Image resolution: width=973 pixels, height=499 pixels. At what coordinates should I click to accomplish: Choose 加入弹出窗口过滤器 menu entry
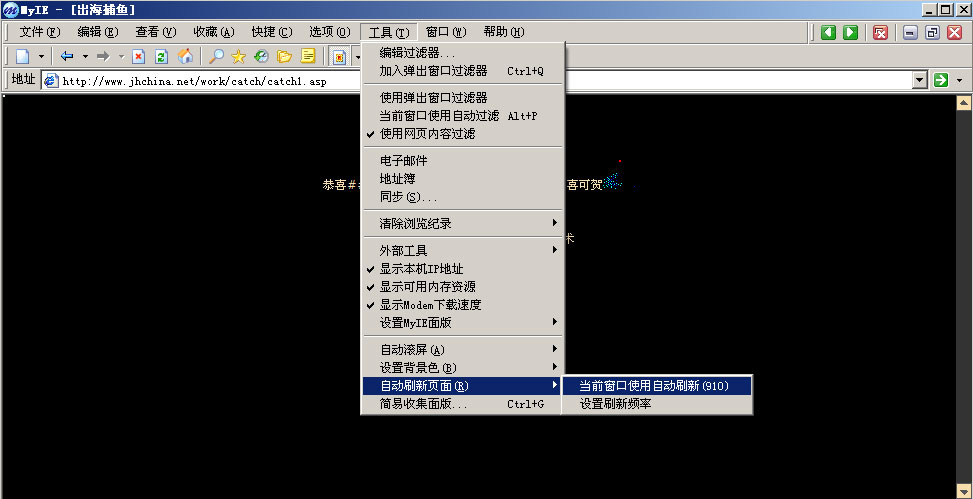click(x=462, y=71)
